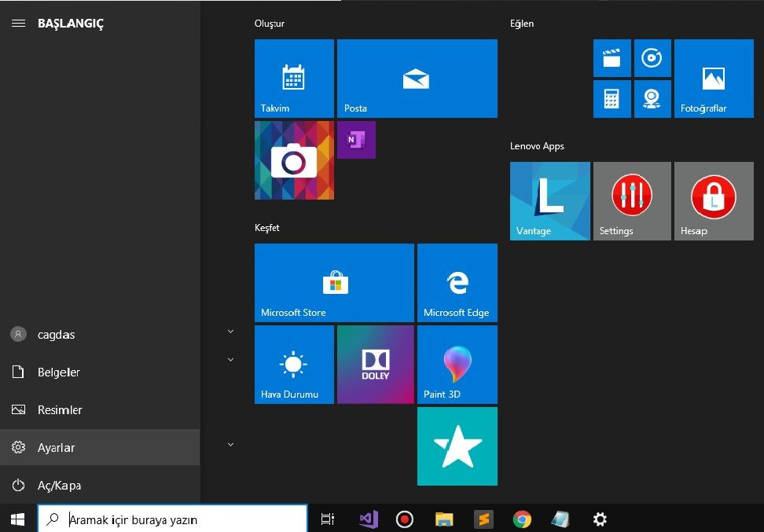This screenshot has width=764, height=532.
Task: Click the Visual Studio taskbar icon
Action: [369, 519]
